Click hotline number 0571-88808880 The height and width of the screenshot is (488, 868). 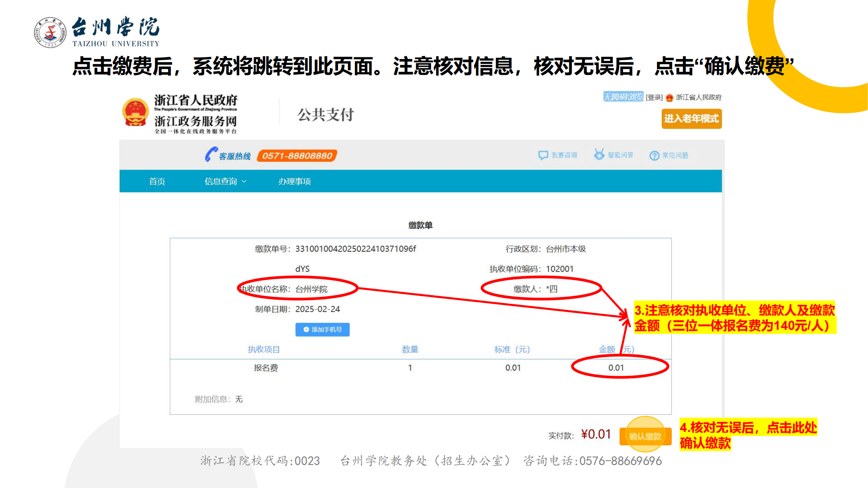297,156
